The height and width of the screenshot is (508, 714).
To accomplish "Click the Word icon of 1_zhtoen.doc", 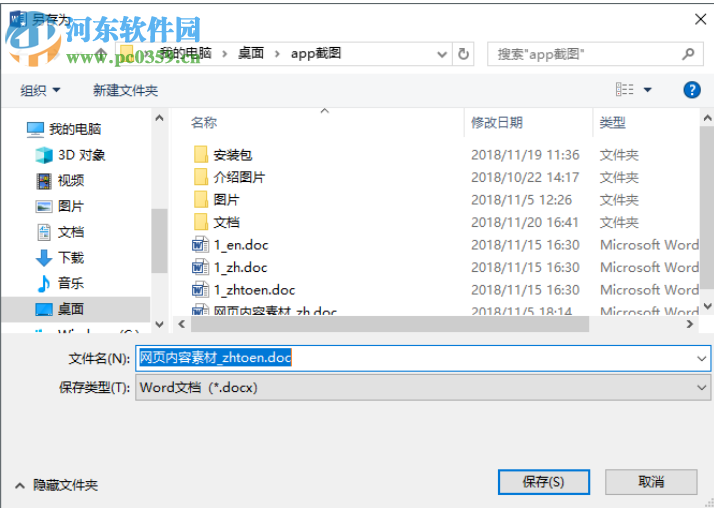I will (x=200, y=290).
